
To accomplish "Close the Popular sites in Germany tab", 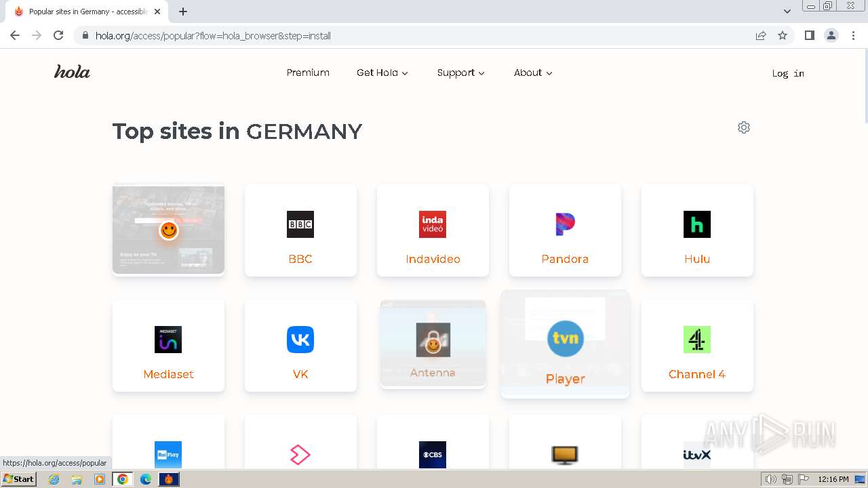I will (157, 12).
